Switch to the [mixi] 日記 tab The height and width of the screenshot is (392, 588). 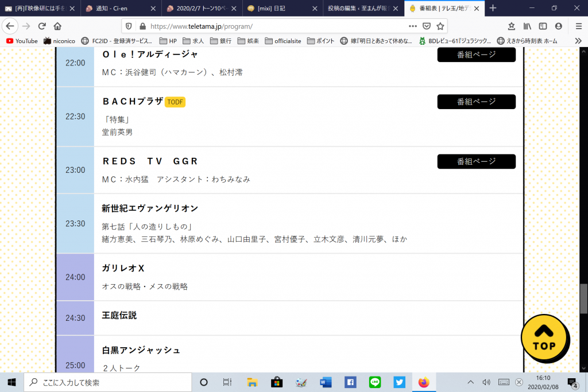(x=283, y=8)
